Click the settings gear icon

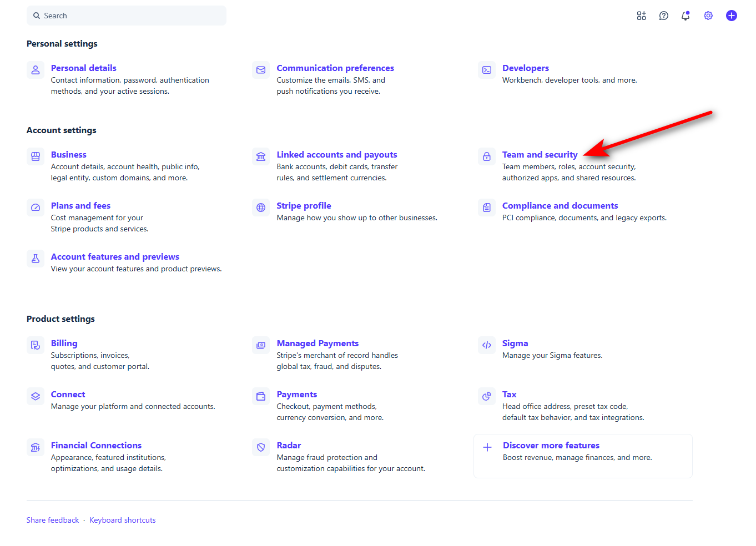click(x=708, y=16)
